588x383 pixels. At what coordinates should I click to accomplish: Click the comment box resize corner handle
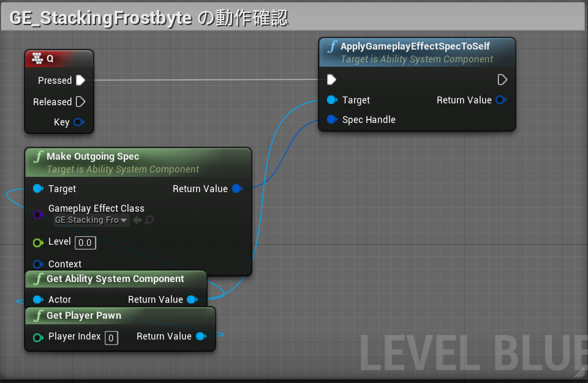tap(580, 372)
